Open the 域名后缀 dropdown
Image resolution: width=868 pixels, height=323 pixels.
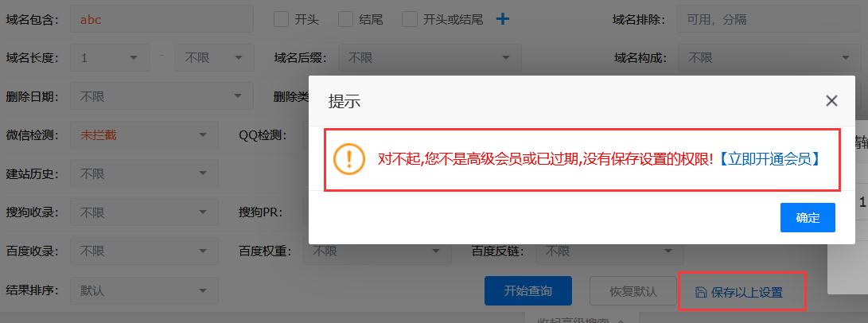tap(430, 57)
